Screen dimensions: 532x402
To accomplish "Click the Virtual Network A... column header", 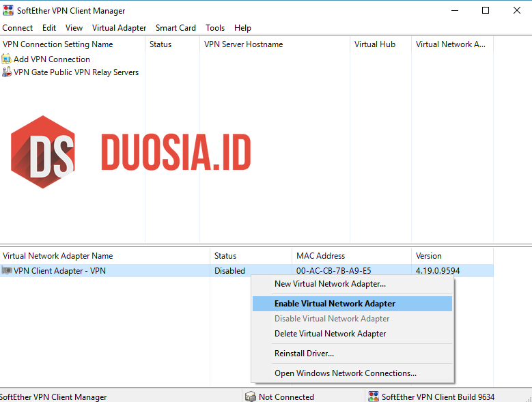I will 453,44.
